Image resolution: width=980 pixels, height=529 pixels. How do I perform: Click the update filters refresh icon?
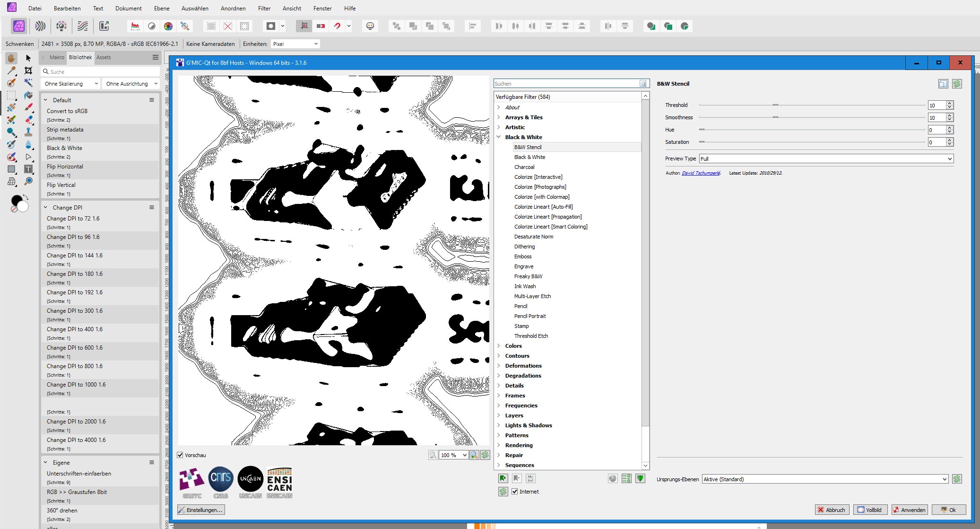pos(503,492)
